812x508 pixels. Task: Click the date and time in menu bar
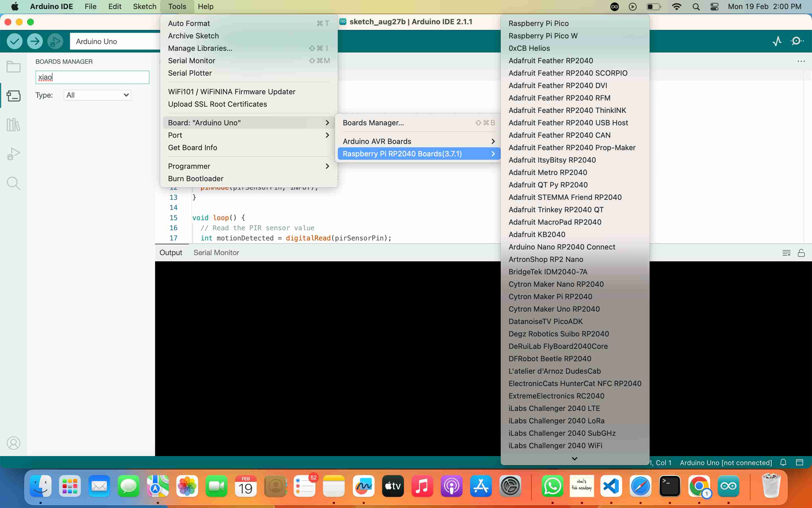click(764, 6)
